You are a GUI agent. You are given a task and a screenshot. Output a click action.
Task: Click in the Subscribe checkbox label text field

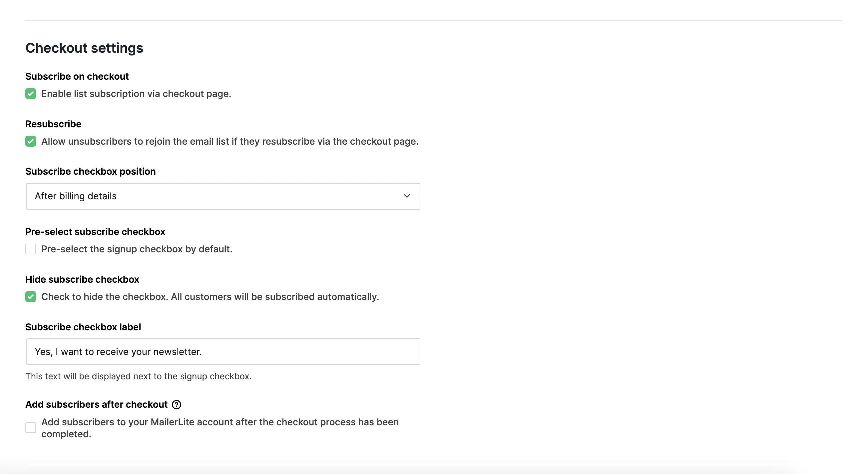(223, 352)
